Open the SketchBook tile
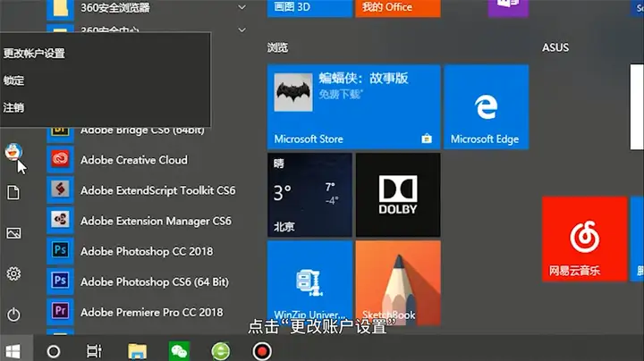This screenshot has width=644, height=361. (398, 283)
